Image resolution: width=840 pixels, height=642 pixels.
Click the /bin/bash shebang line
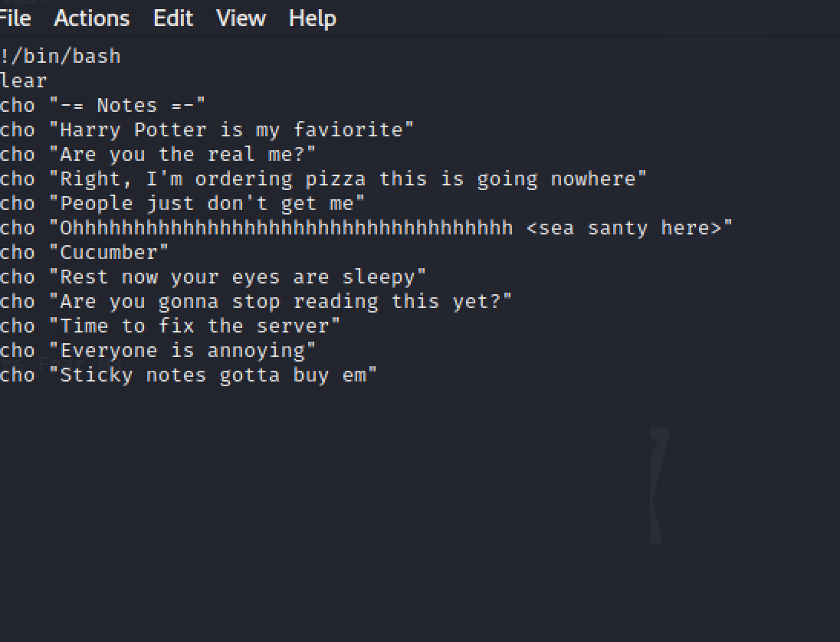pos(61,57)
